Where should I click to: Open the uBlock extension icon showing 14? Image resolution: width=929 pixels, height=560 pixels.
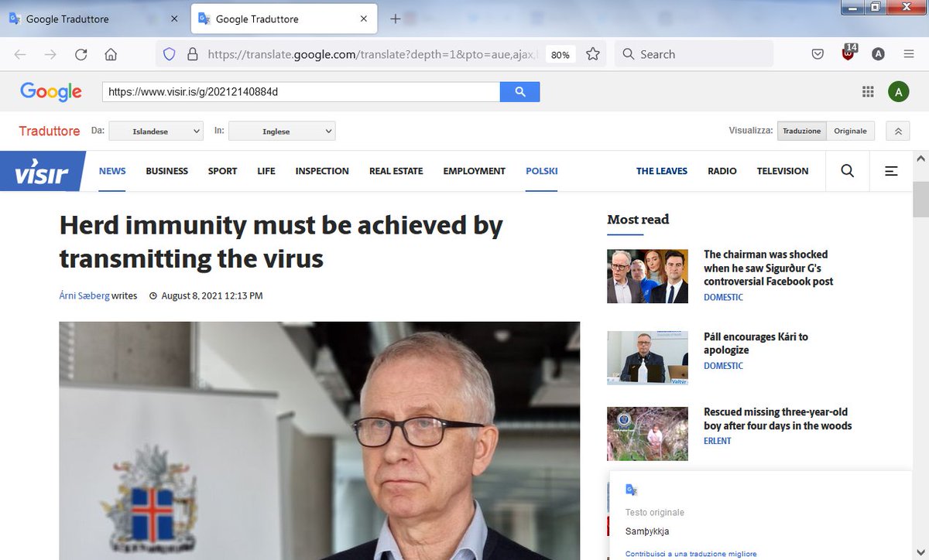848,53
